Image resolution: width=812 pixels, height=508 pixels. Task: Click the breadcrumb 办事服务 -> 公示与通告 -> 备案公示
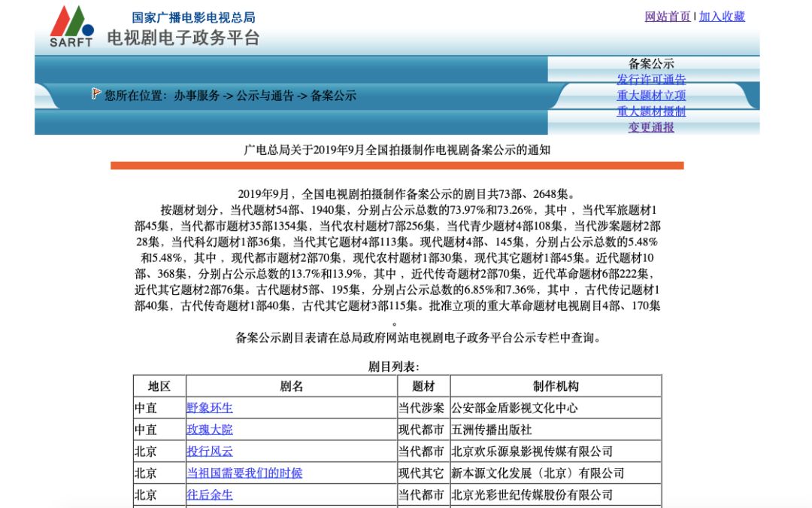pos(265,96)
